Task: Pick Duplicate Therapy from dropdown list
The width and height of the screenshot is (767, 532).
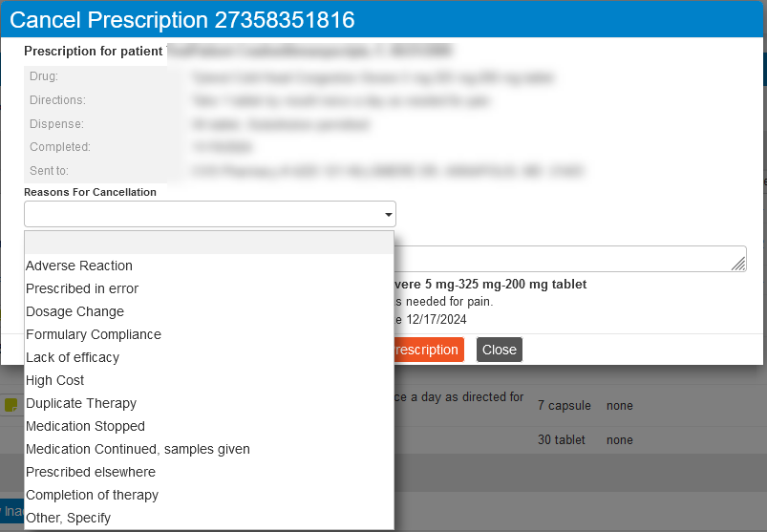Action: point(209,403)
